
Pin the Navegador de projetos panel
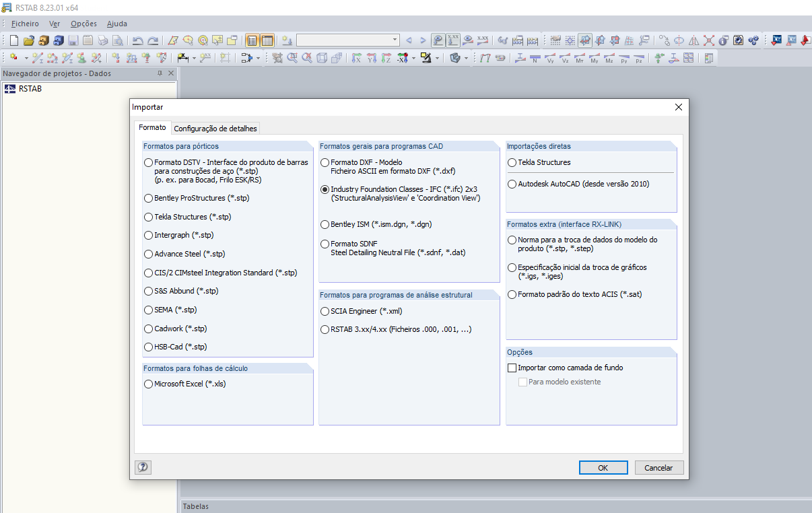click(160, 73)
